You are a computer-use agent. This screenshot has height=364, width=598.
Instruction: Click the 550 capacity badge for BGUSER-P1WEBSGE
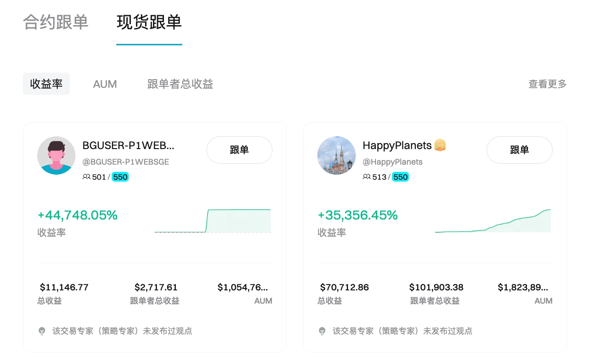point(120,177)
